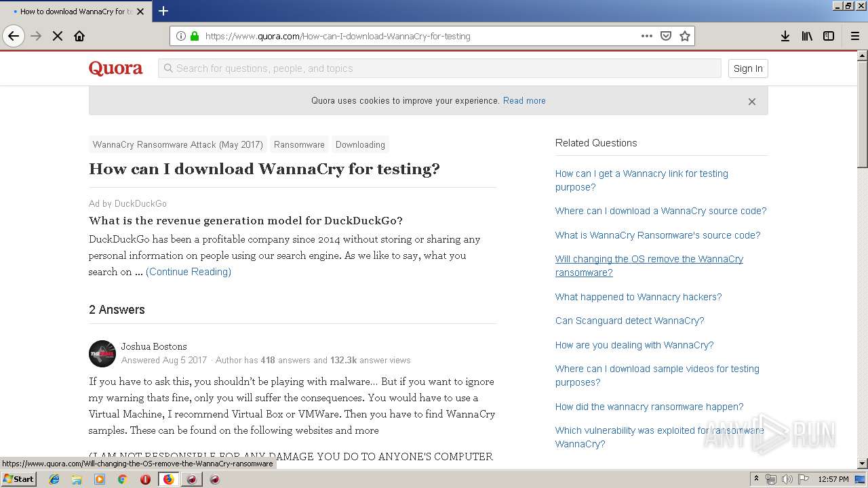Open 'What is WannaCry Ransomware's source code' link

(658, 235)
